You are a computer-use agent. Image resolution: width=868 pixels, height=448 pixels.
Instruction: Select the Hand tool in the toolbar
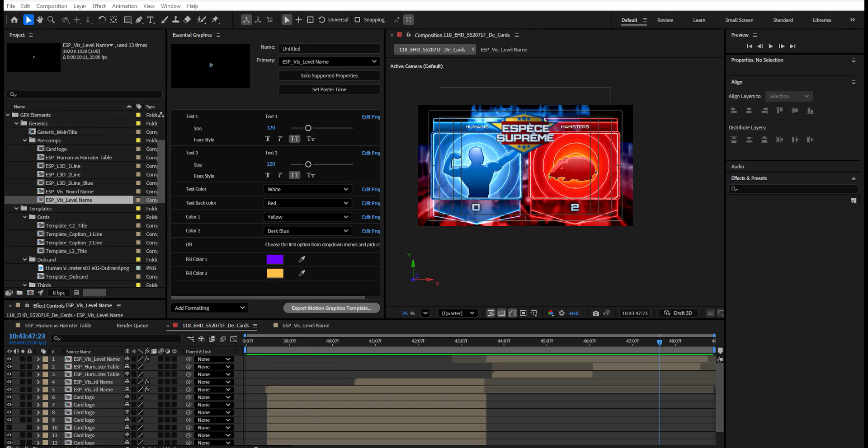click(x=40, y=19)
